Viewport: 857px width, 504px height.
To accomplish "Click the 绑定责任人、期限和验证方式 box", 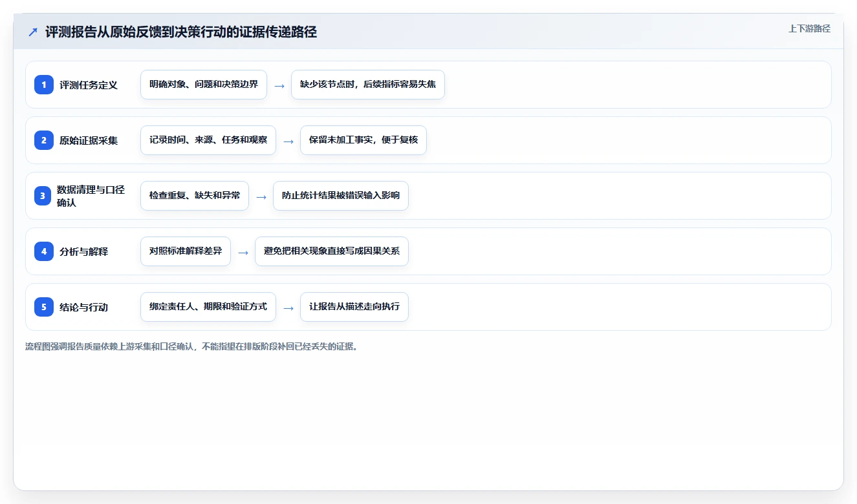I will (208, 307).
